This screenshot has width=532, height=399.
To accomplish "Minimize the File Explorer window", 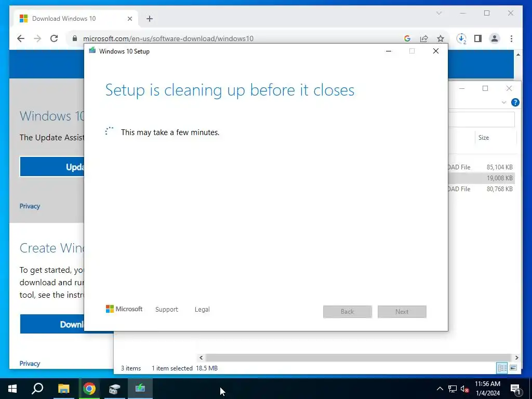I will point(462,88).
